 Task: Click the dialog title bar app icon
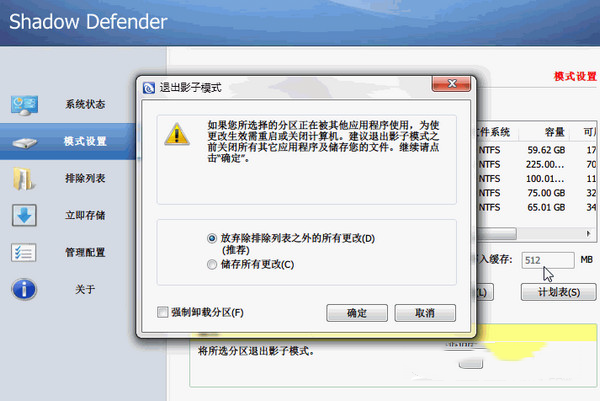(x=149, y=88)
